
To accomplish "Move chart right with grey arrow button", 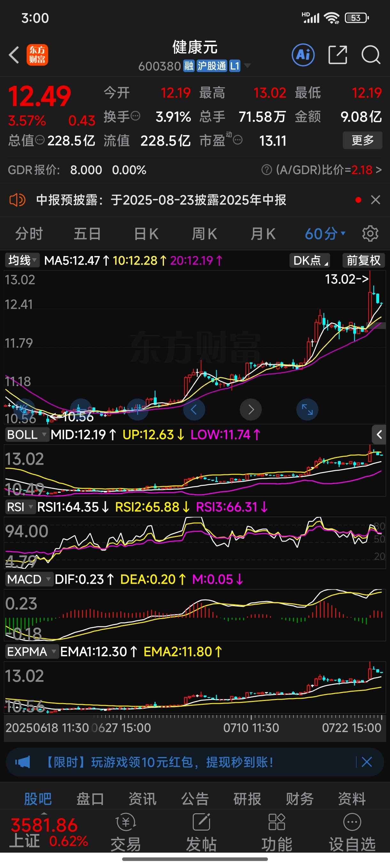I will pyautogui.click(x=251, y=409).
